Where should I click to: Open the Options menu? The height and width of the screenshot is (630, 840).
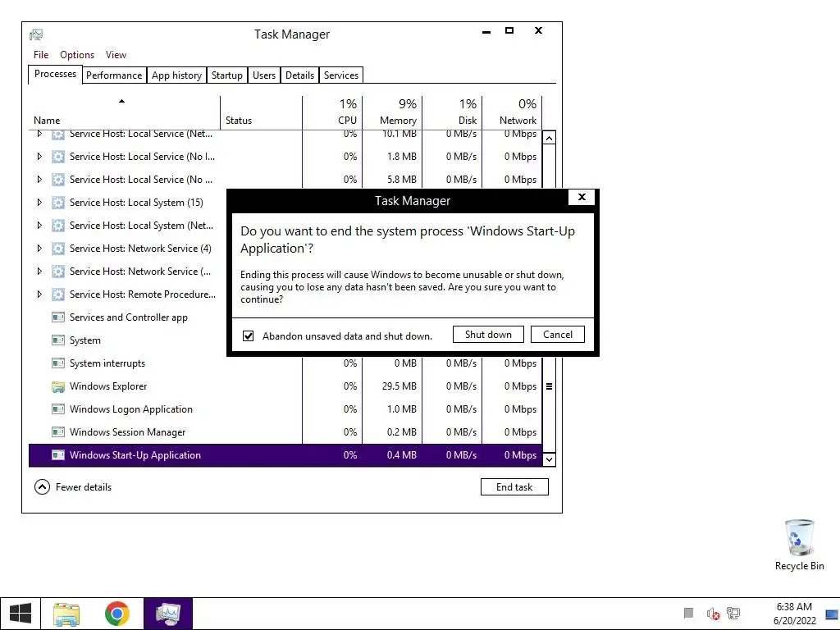pos(77,55)
